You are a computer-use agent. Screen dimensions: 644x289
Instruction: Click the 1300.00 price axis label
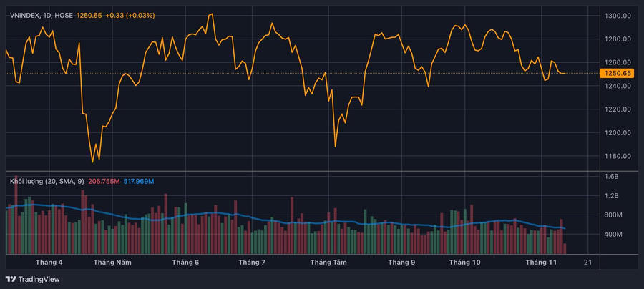[x=618, y=16]
